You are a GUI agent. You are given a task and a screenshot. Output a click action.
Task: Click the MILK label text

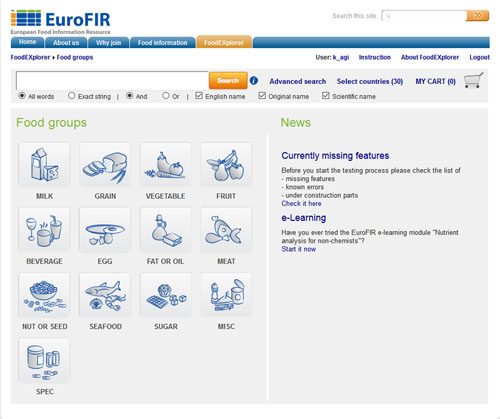click(44, 196)
